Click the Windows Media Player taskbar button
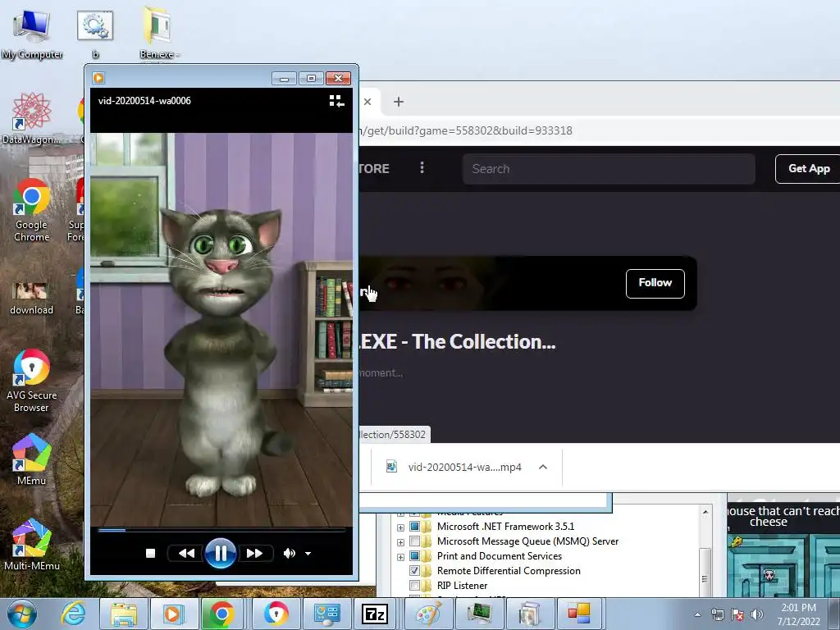Viewport: 840px width, 630px height. (x=174, y=614)
